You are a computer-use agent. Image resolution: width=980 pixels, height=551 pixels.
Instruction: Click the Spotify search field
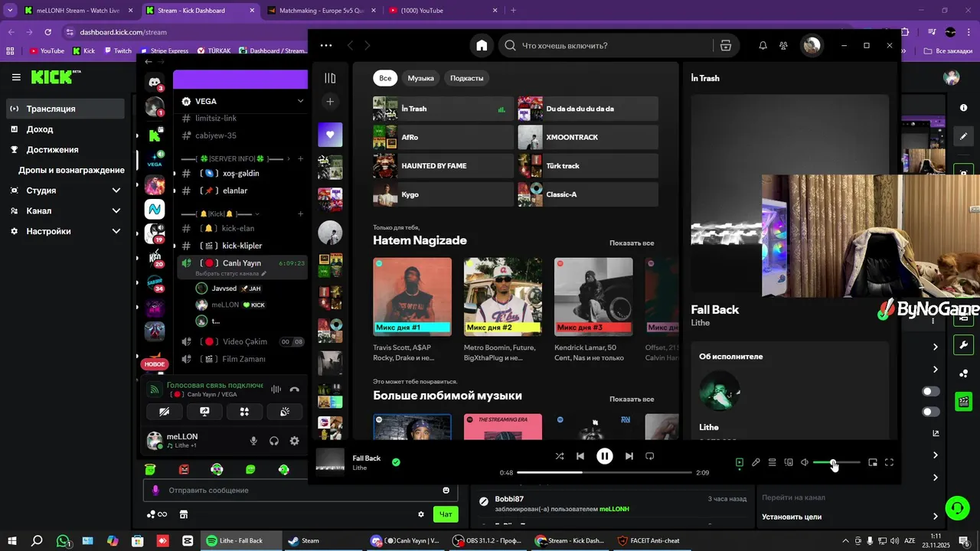(x=605, y=45)
